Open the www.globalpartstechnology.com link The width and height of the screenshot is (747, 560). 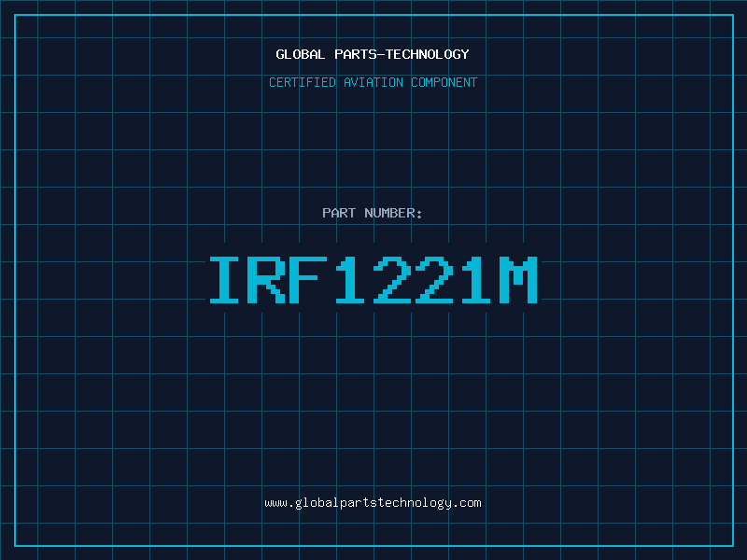pyautogui.click(x=373, y=503)
